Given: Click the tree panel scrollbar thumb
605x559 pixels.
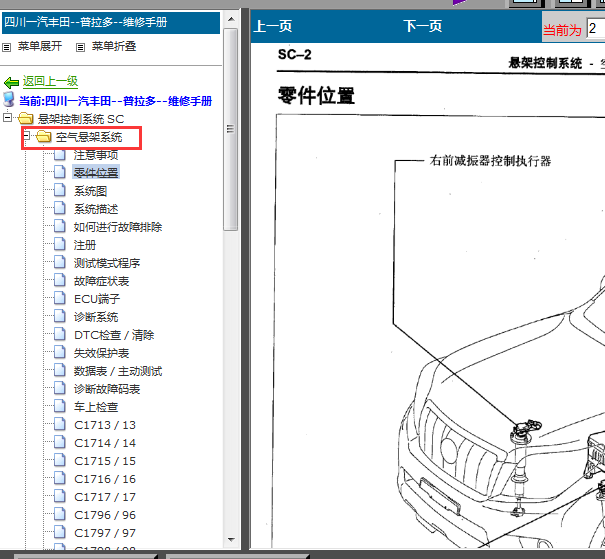Looking at the screenshot, I should tap(231, 129).
